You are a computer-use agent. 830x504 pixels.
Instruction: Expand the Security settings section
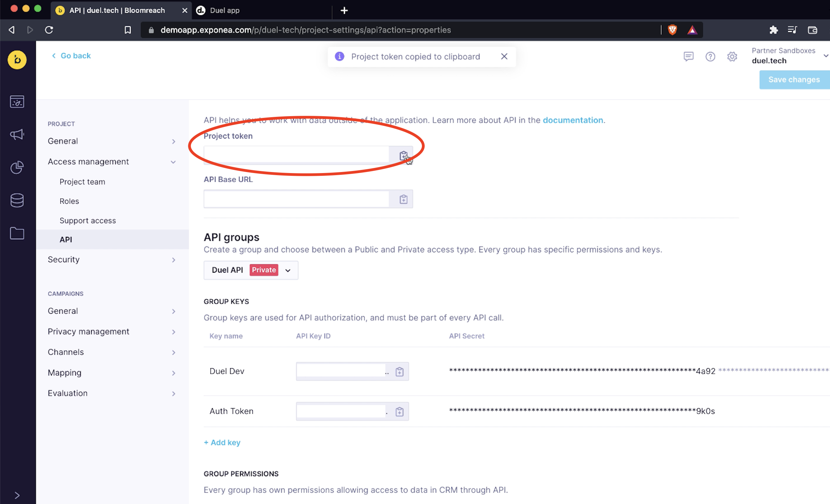[x=112, y=260]
